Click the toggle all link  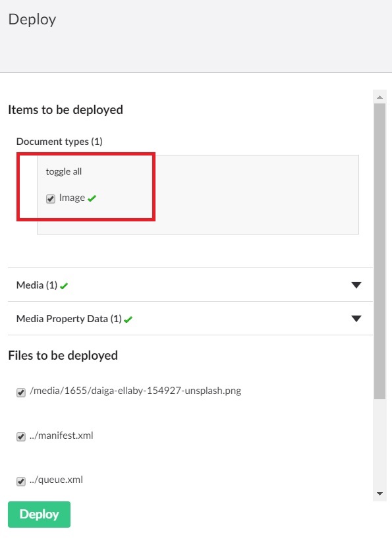[x=64, y=171]
